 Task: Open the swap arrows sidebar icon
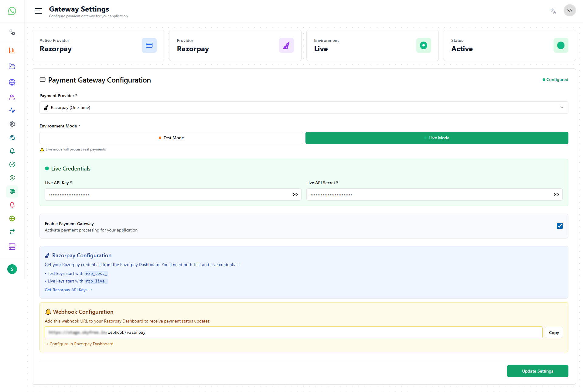click(12, 232)
